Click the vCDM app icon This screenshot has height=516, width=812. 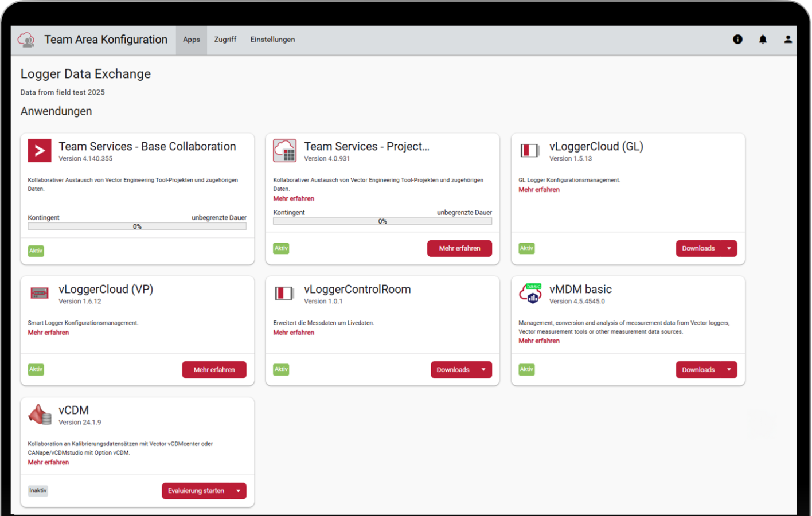[x=40, y=415]
